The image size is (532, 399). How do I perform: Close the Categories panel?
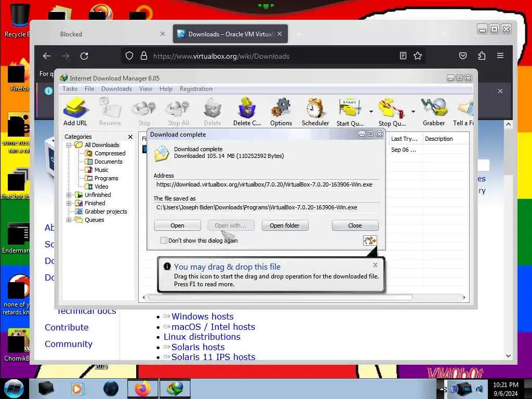(130, 137)
